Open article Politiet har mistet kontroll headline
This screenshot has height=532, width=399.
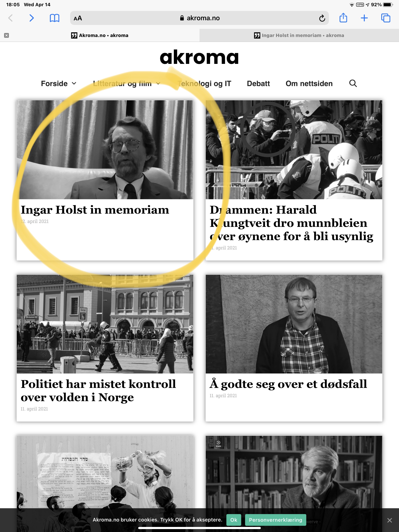[98, 391]
